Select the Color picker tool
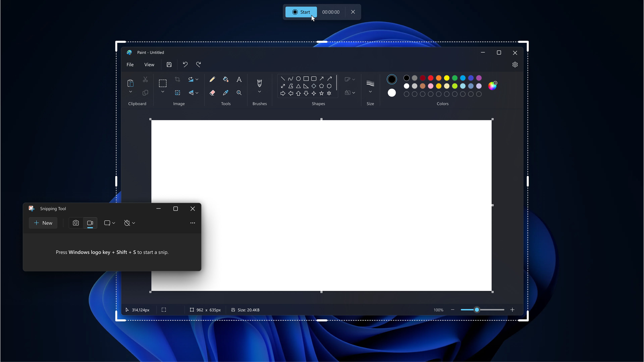This screenshot has height=362, width=644. click(x=226, y=93)
